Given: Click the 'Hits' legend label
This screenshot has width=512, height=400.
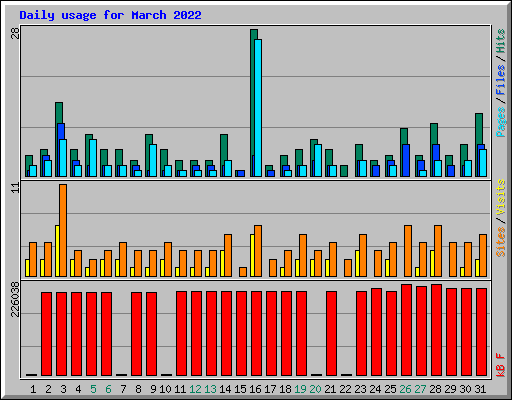Looking at the screenshot, I should [500, 41].
